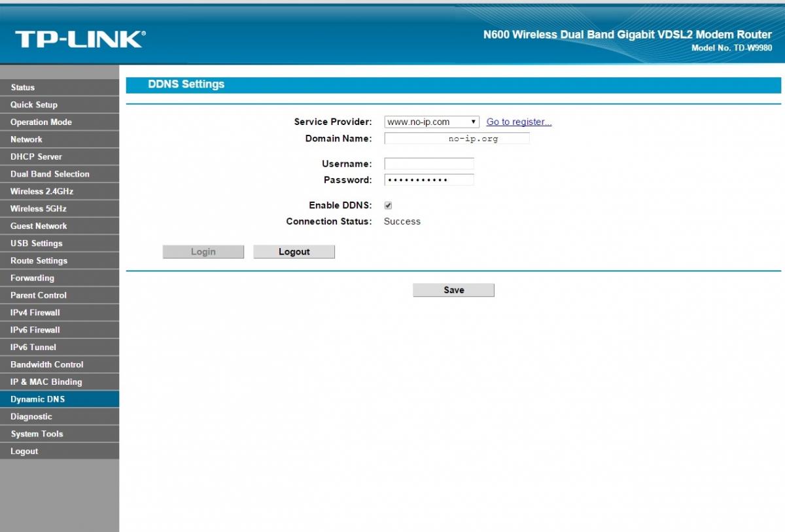Open Bandwidth Control page
785x532 pixels.
(60, 364)
